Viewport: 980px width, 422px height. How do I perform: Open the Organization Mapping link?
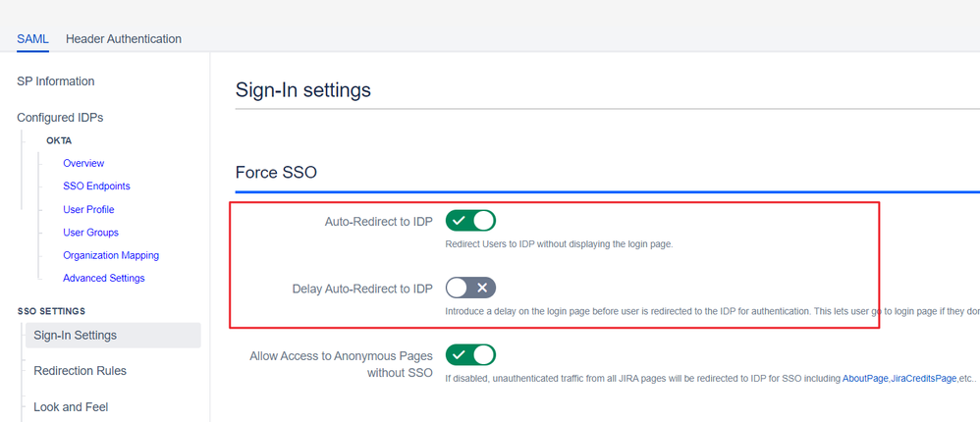(111, 255)
